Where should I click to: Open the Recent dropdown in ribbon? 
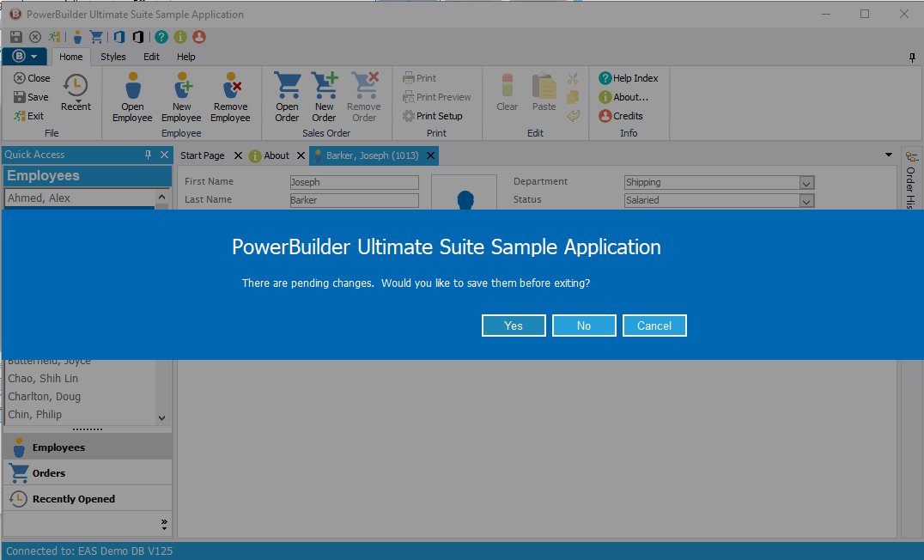76,92
